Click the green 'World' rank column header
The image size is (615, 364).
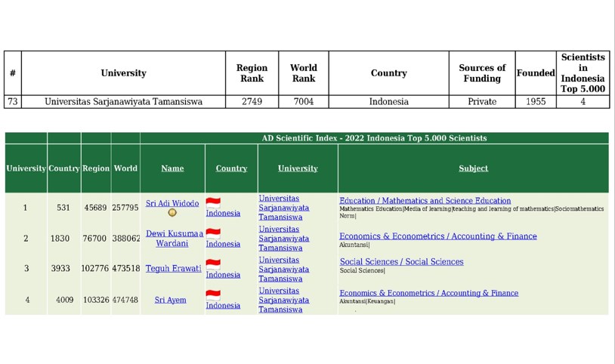tap(125, 168)
